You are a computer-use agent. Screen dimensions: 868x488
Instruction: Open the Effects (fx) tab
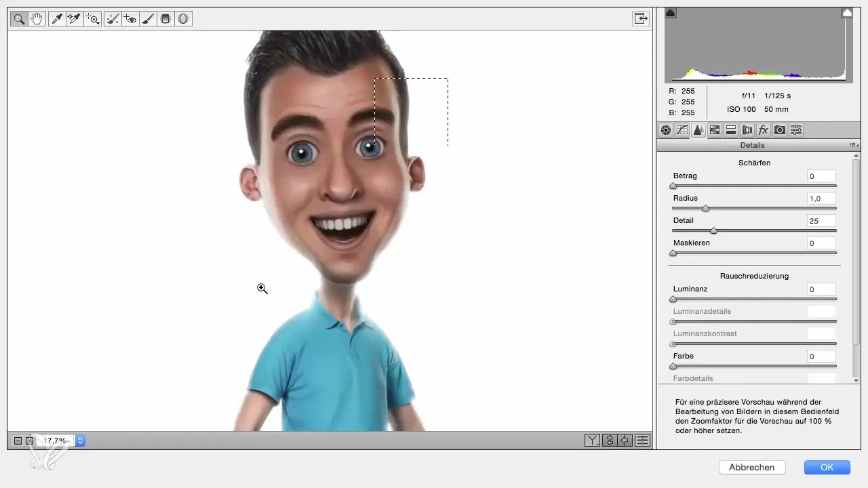764,130
